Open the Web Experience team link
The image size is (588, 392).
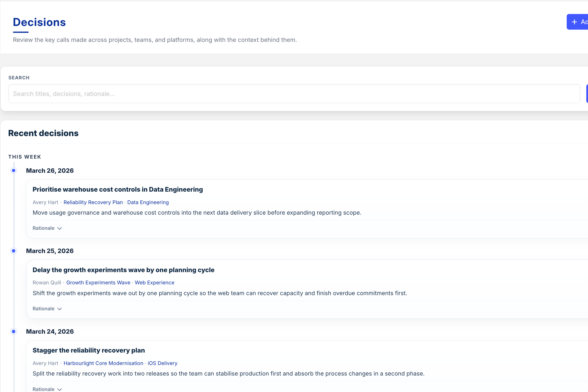154,283
